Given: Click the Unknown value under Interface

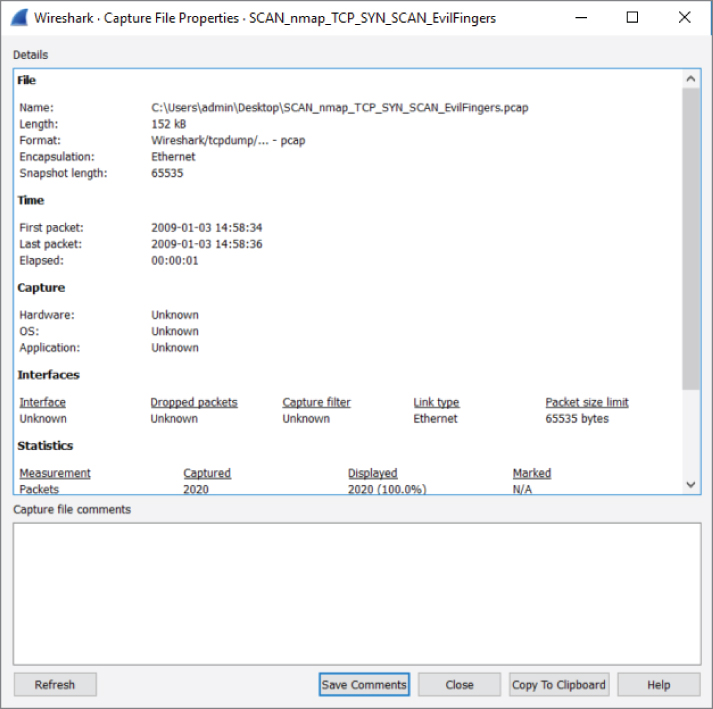Looking at the screenshot, I should [43, 419].
